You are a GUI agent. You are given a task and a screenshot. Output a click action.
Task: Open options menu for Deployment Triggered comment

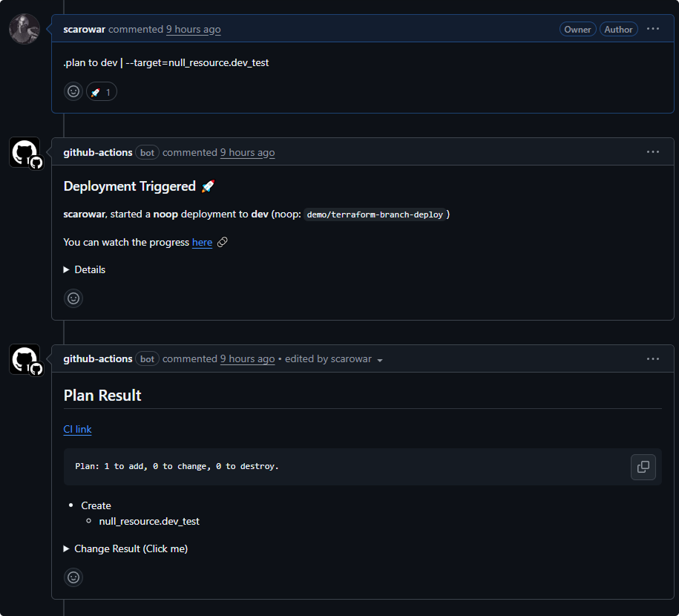(x=652, y=152)
